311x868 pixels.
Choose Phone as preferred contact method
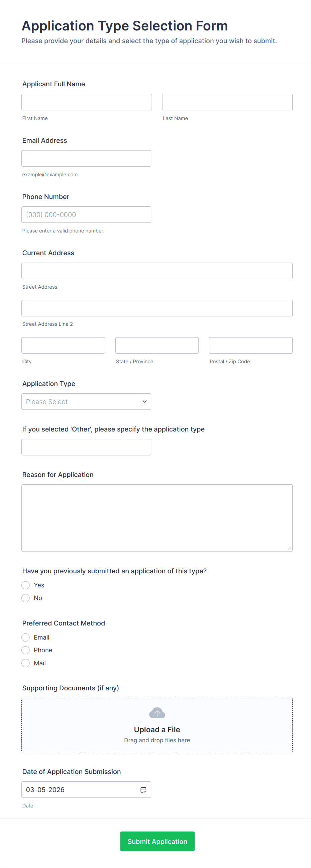[x=26, y=650]
